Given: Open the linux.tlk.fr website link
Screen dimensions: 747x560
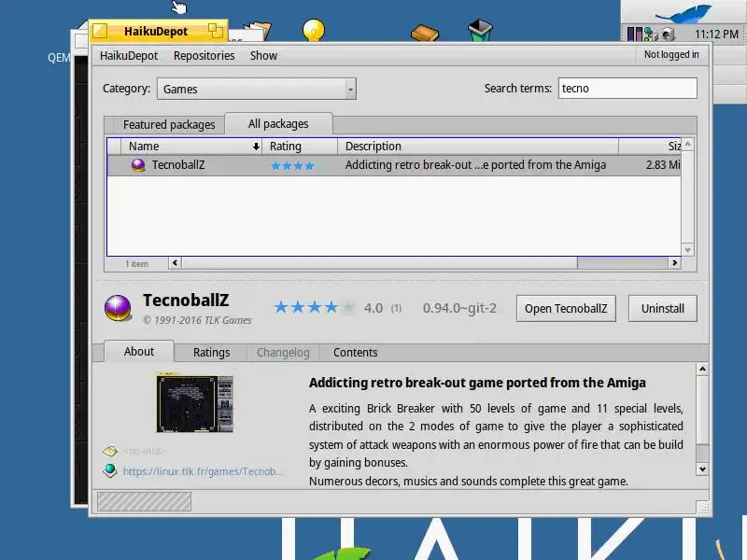Looking at the screenshot, I should pos(203,471).
